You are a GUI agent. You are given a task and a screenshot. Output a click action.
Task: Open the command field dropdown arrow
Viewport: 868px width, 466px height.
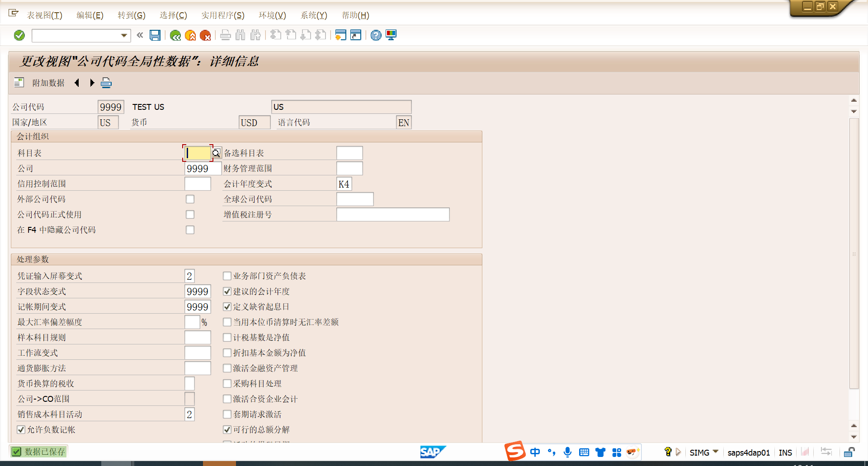[x=124, y=35]
